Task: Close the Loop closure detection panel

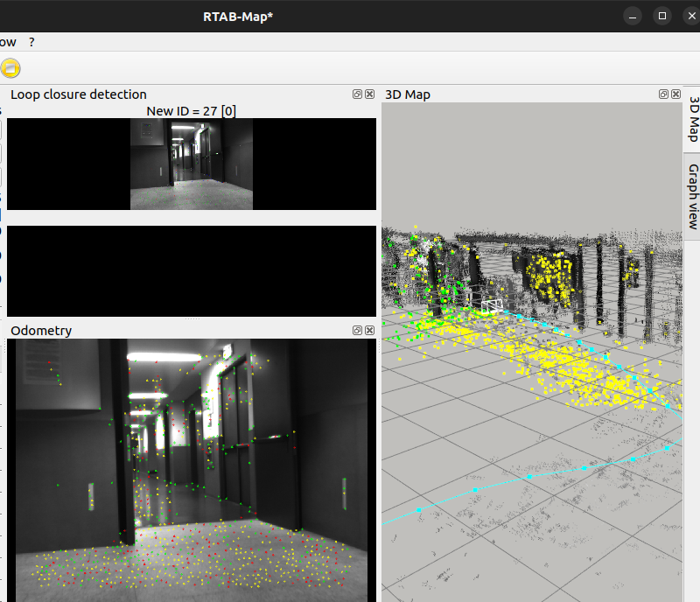Action: pos(369,94)
